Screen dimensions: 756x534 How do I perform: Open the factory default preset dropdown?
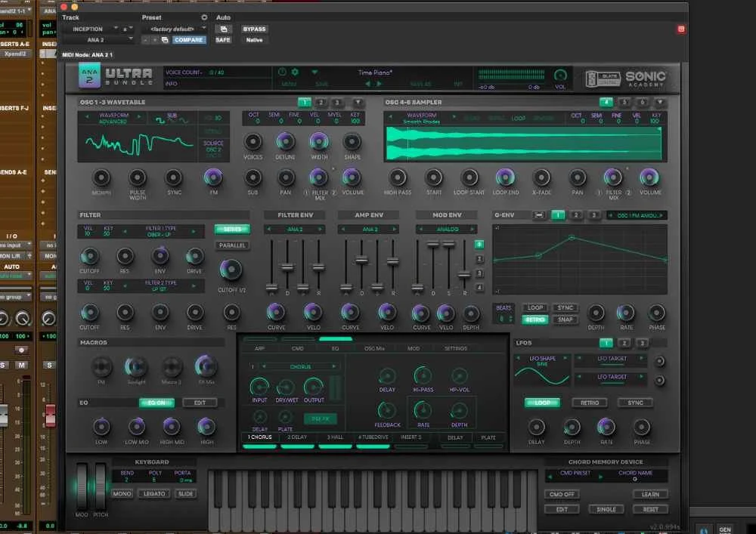coord(174,29)
